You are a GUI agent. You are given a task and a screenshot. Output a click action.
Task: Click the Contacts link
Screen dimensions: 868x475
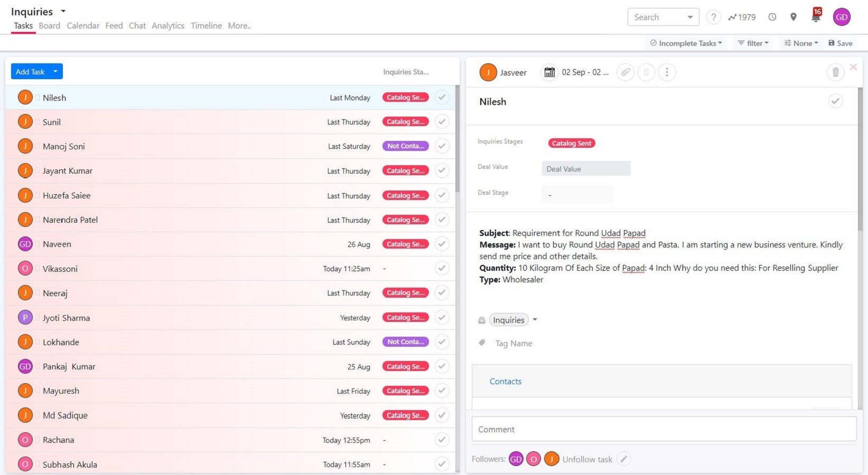pos(505,381)
